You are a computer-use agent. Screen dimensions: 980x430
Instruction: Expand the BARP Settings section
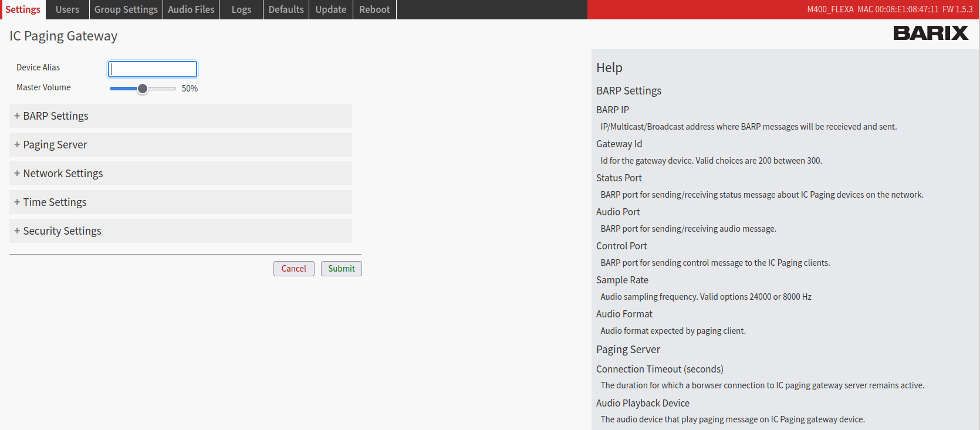coord(56,116)
